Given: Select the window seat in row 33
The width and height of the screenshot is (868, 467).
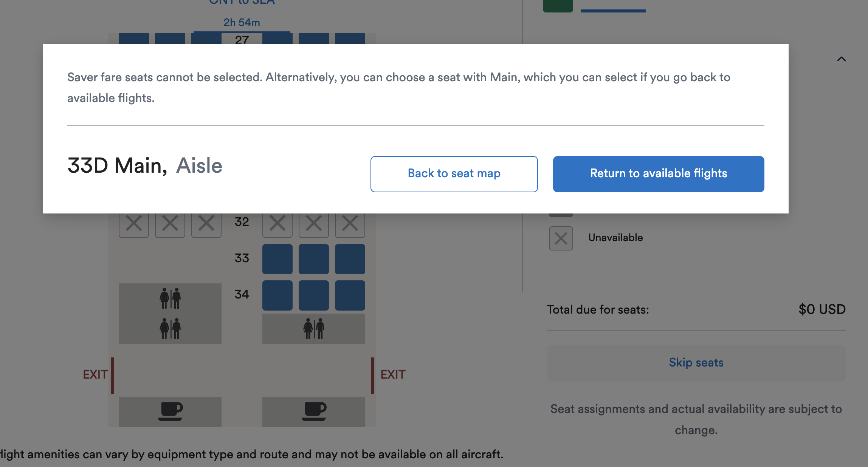Looking at the screenshot, I should (x=350, y=259).
